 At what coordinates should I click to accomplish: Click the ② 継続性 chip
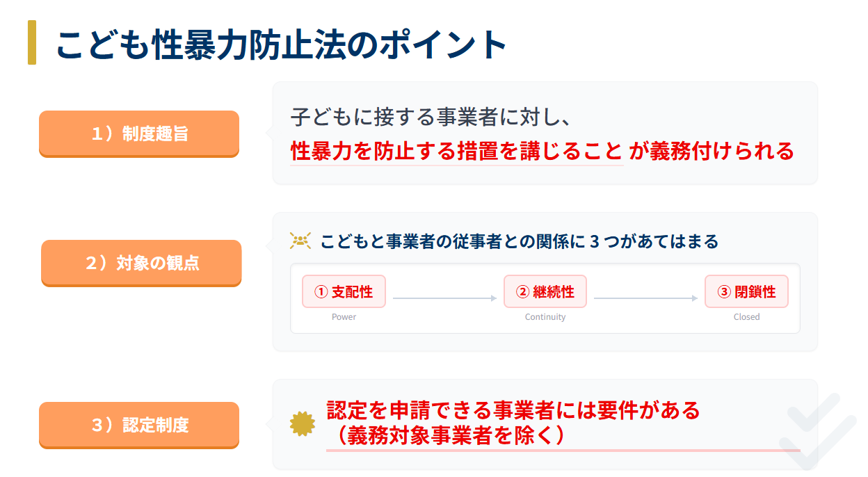pos(545,291)
